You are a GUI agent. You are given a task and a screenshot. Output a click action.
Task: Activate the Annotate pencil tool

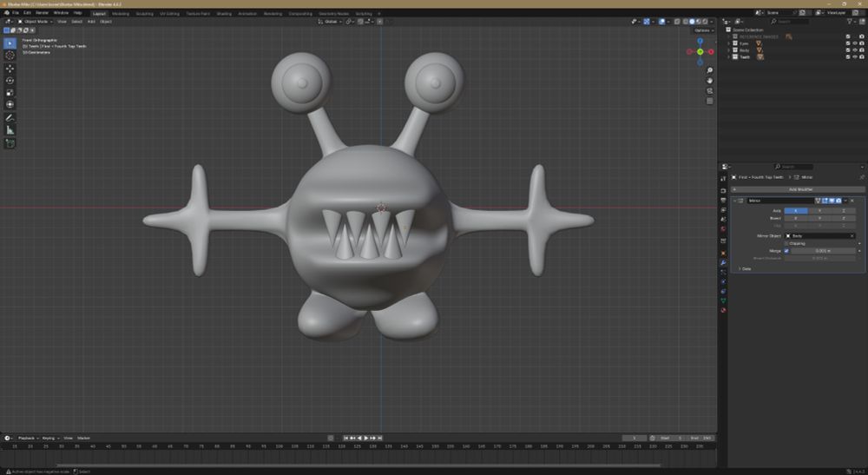point(10,117)
